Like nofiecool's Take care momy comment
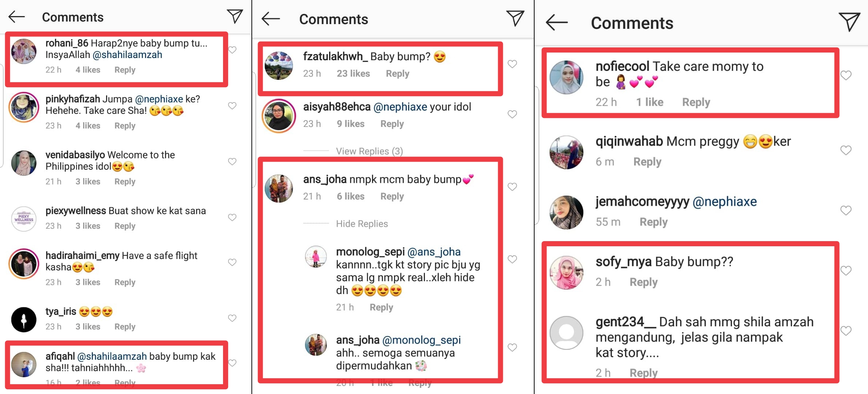This screenshot has height=394, width=868. coord(846,75)
